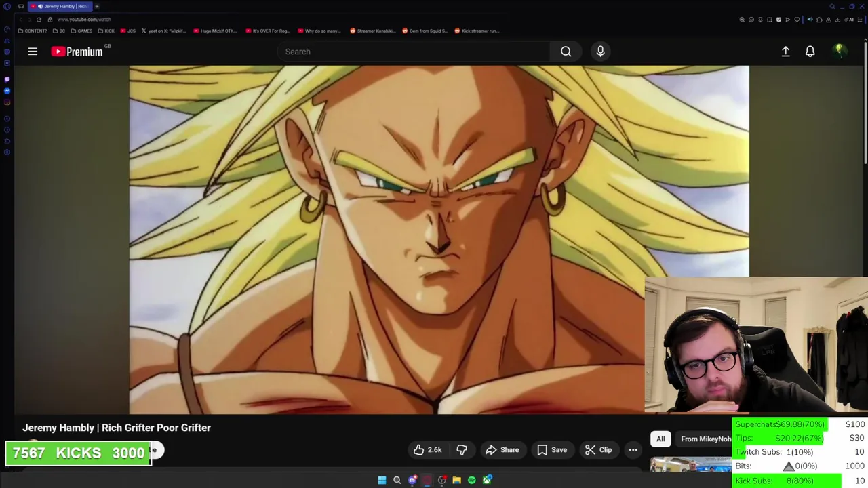The width and height of the screenshot is (868, 488).
Task: Dislike the Jeremy Hambly video
Action: 462,450
